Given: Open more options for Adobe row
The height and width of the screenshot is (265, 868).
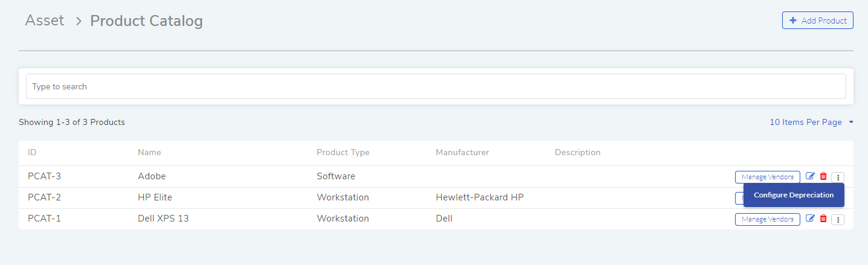Looking at the screenshot, I should point(838,177).
